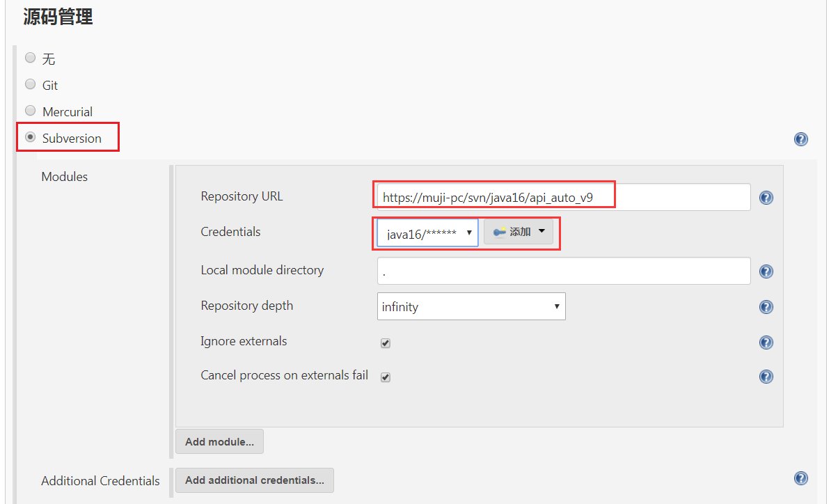
Task: Click into the Repository URL field
Action: pos(562,197)
